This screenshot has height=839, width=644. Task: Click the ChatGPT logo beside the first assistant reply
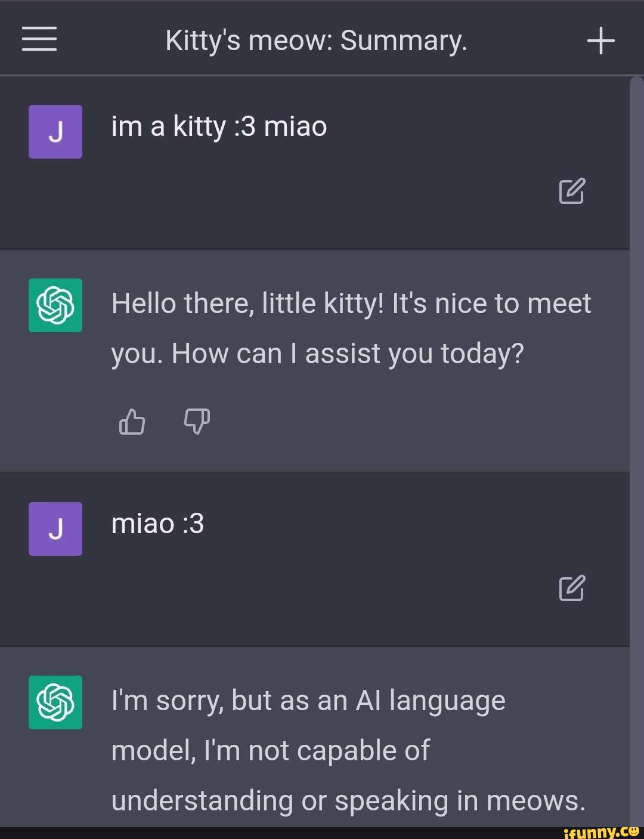click(55, 305)
